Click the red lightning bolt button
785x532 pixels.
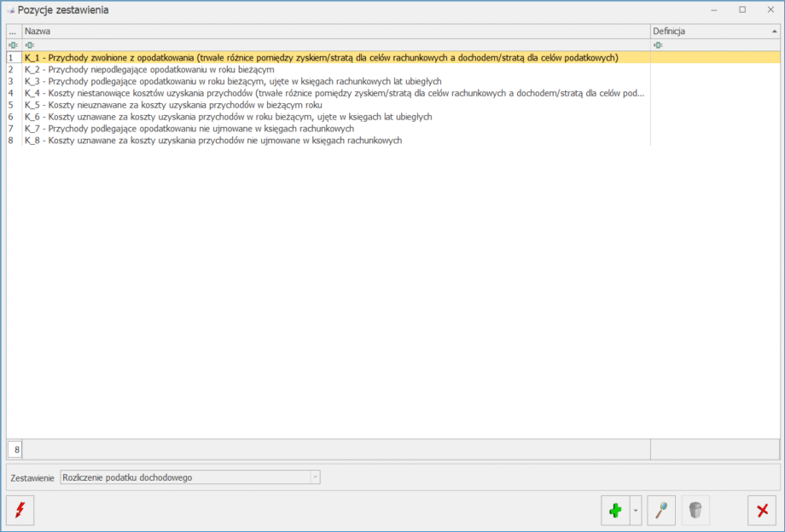coord(20,510)
